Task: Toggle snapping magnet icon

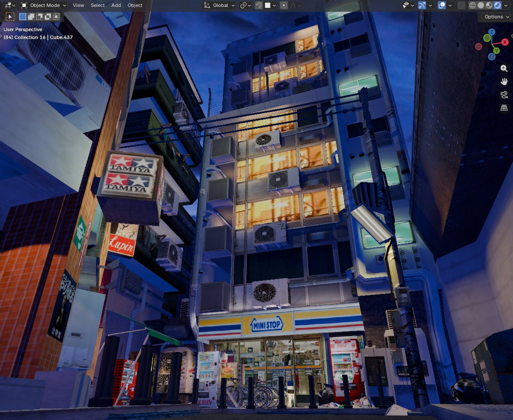Action: pyautogui.click(x=259, y=5)
